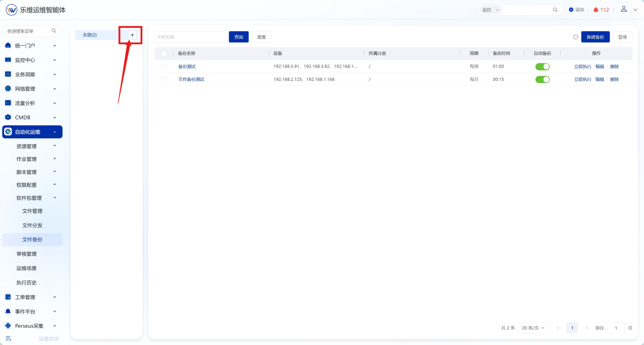Check the 文件备份测试 row checkbox

pyautogui.click(x=164, y=79)
